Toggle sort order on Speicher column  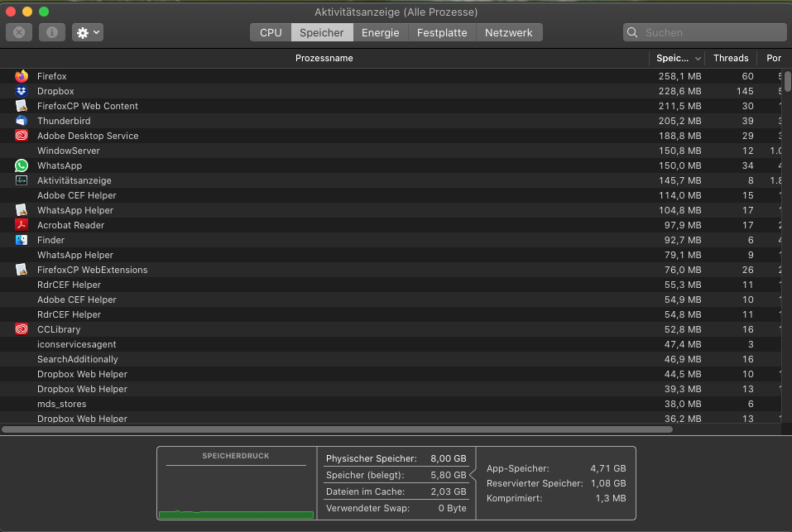(x=677, y=58)
